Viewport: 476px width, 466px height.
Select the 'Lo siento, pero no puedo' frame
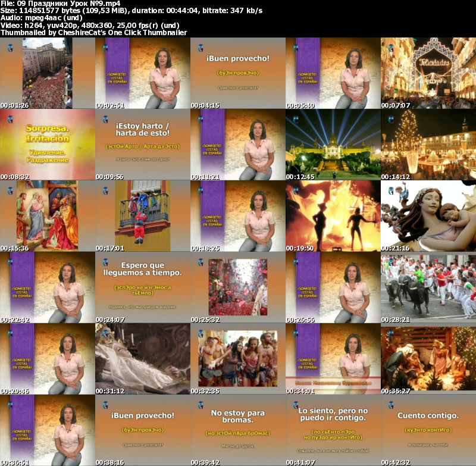click(x=333, y=430)
